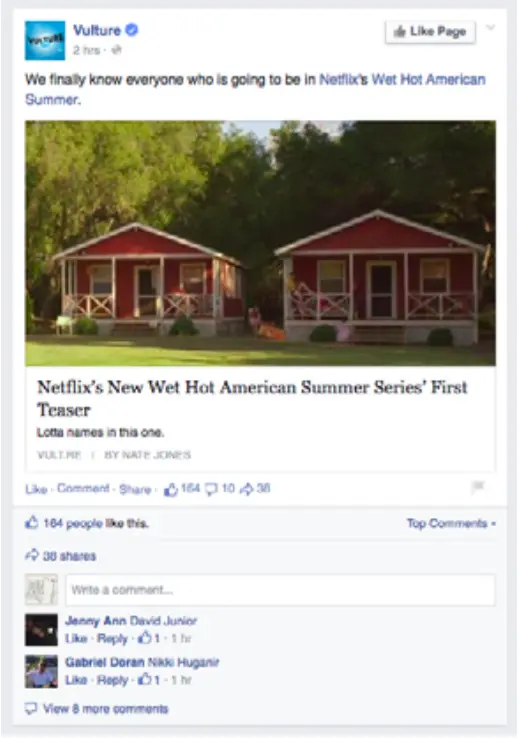The width and height of the screenshot is (519, 738).
Task: Expand the Top Comments sort dropdown
Action: pos(451,523)
